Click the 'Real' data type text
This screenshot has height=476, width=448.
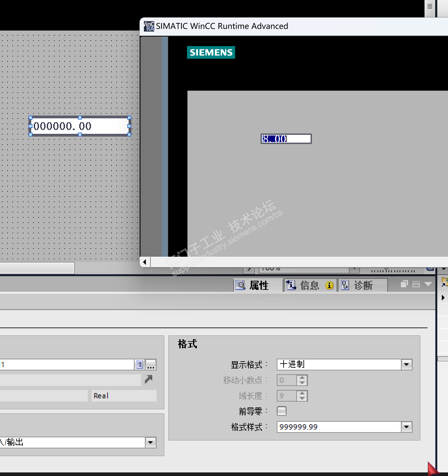click(x=101, y=396)
